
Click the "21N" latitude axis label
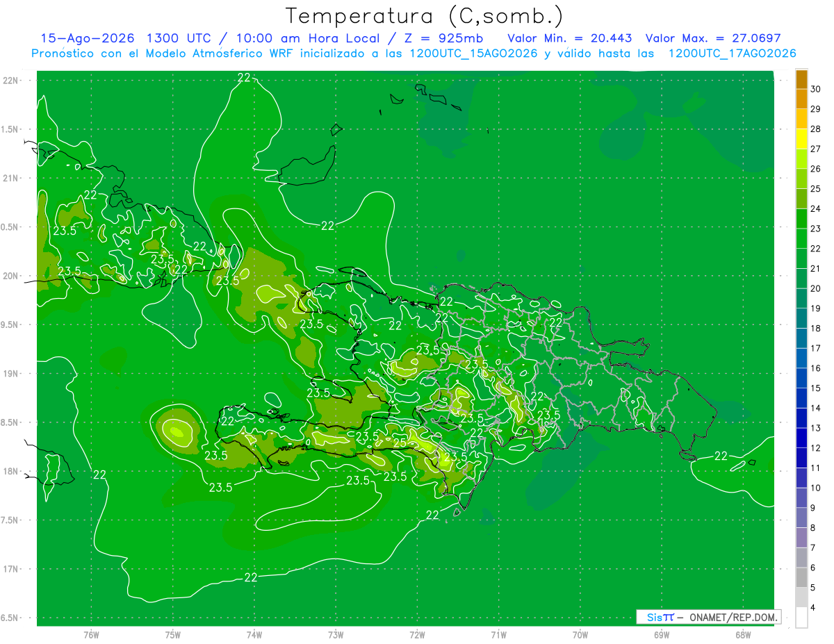[10, 178]
